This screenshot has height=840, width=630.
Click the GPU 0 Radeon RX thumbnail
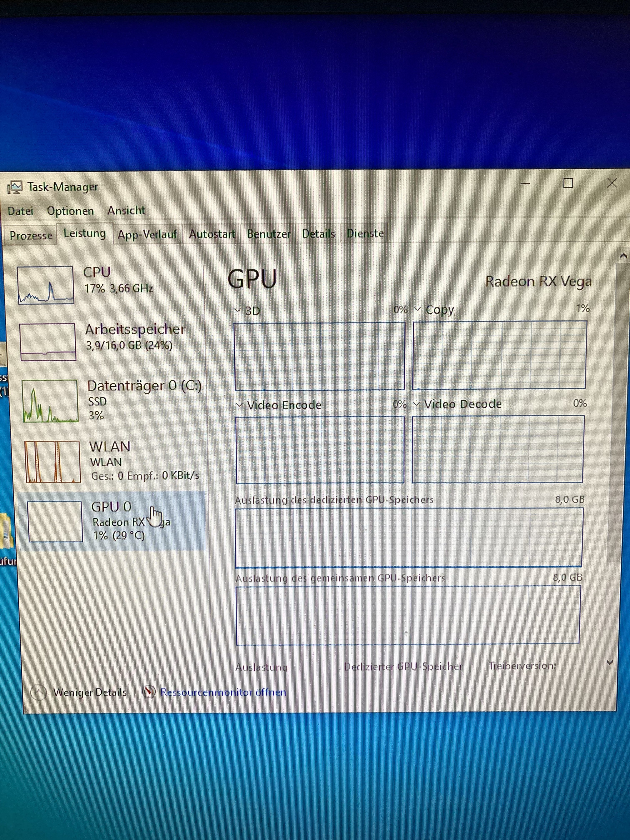click(x=55, y=521)
